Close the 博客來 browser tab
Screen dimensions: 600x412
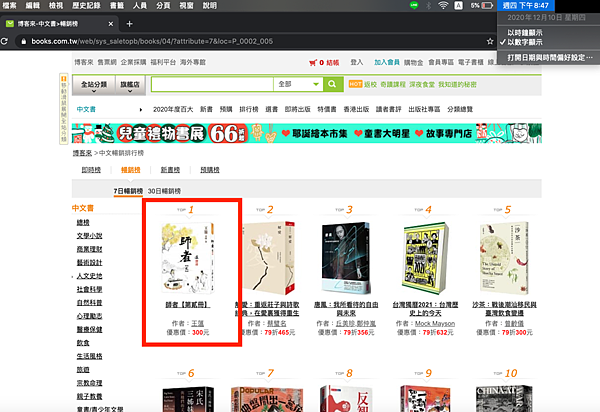point(111,24)
